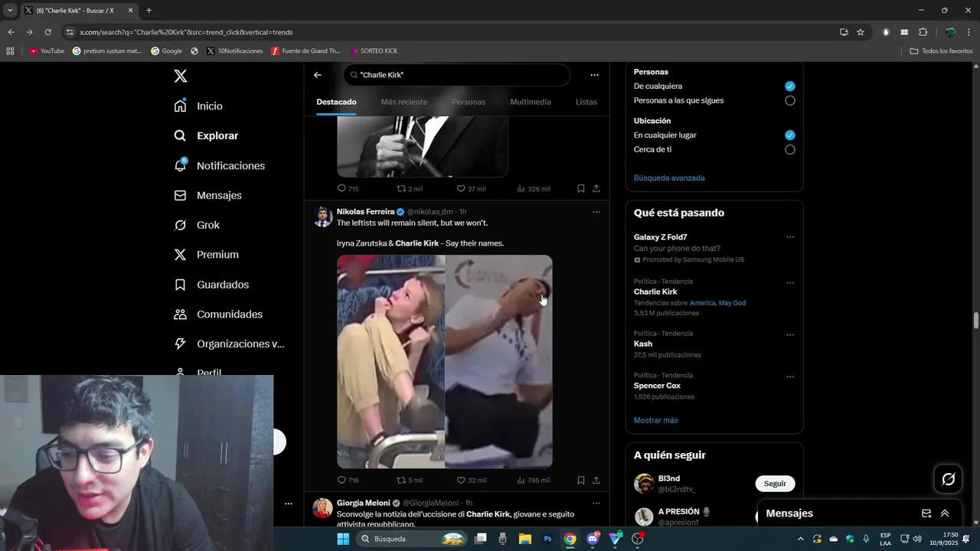Open Photoshop from the taskbar

pyautogui.click(x=547, y=539)
